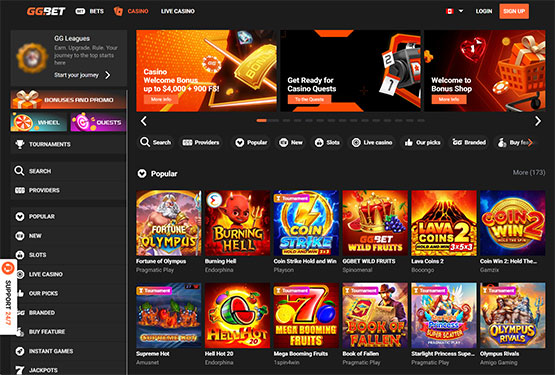Click the Instant Games sidebar icon
This screenshot has width=555, height=375.
pyautogui.click(x=20, y=351)
